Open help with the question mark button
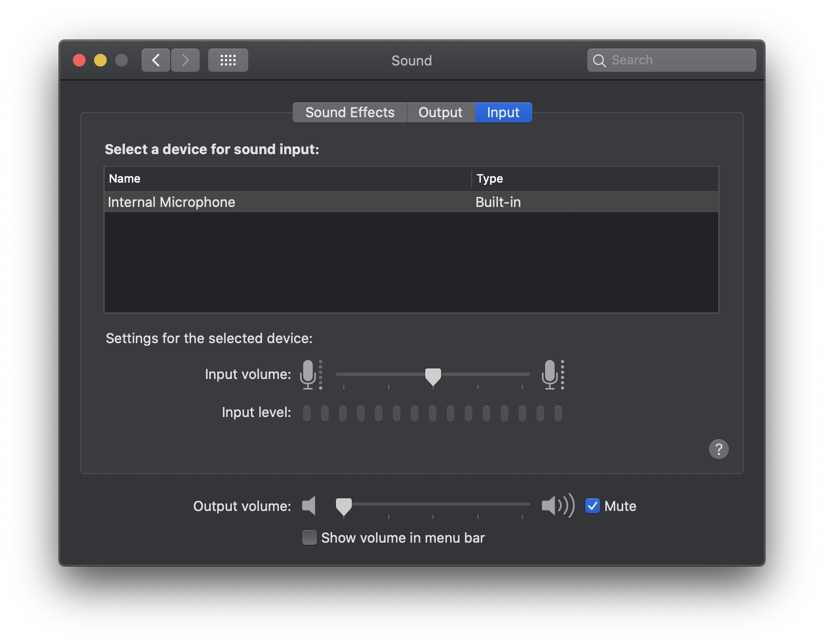This screenshot has width=824, height=644. pyautogui.click(x=718, y=449)
